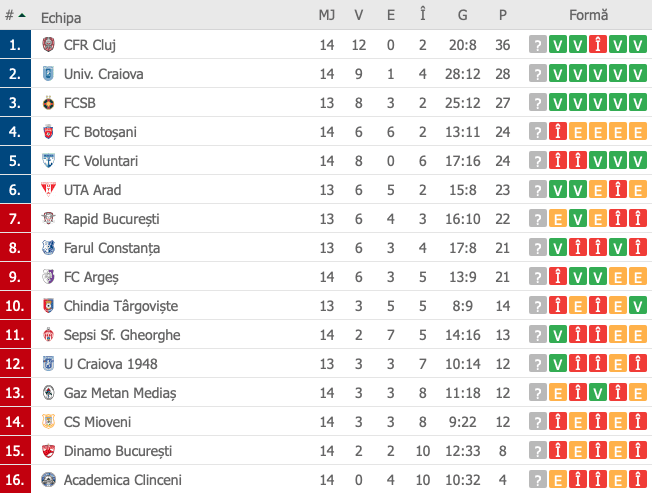This screenshot has height=493, width=652.
Task: Click the UTA Arad crest icon
Action: [x=49, y=190]
